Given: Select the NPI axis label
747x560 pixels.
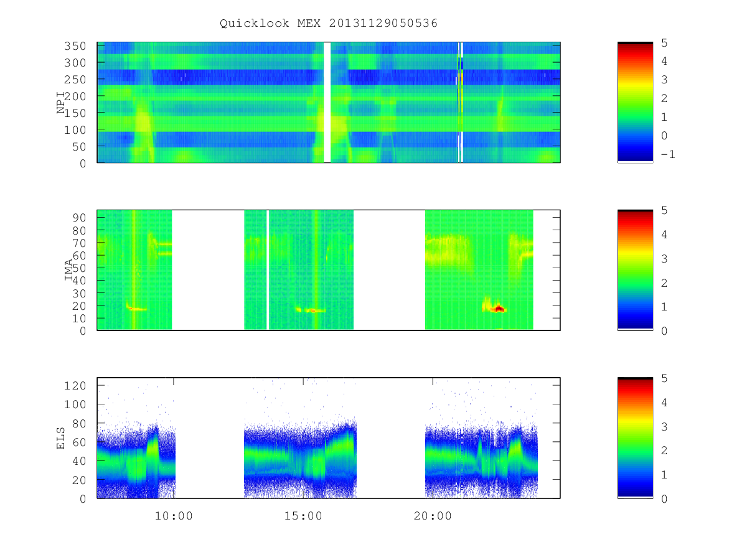Looking at the screenshot, I should 61,103.
